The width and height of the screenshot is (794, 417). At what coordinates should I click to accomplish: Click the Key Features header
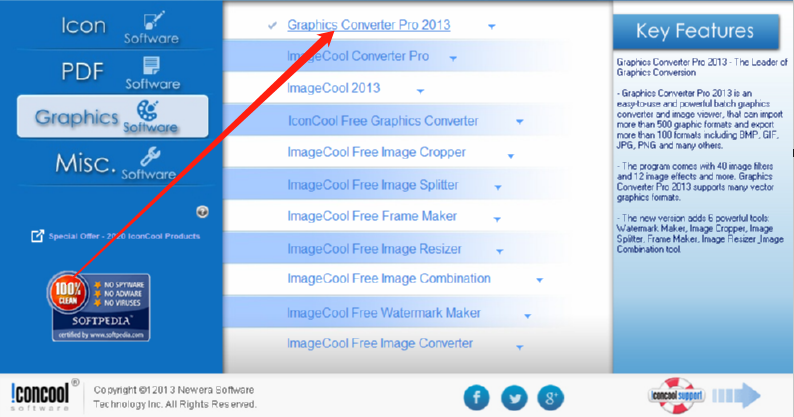tap(695, 31)
